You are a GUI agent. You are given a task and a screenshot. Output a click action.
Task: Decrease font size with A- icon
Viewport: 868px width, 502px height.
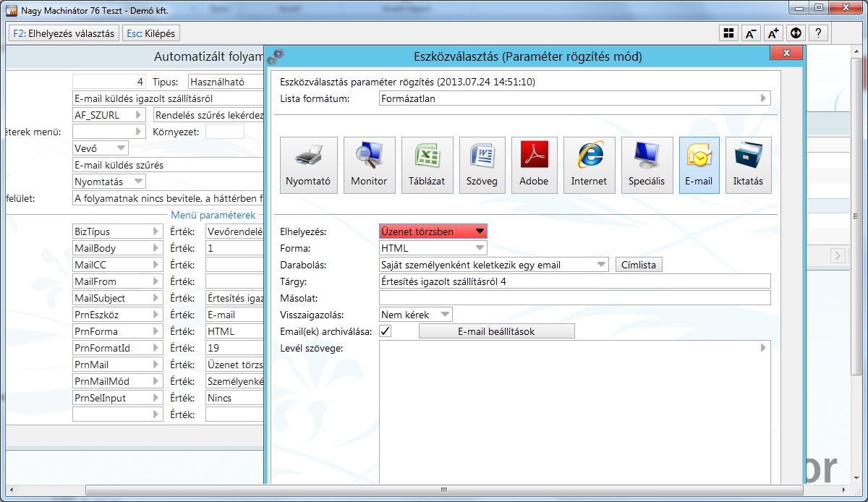(x=751, y=33)
